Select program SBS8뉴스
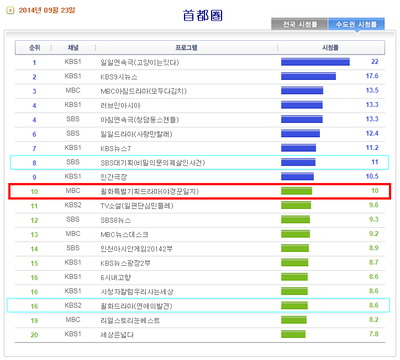 116,220
